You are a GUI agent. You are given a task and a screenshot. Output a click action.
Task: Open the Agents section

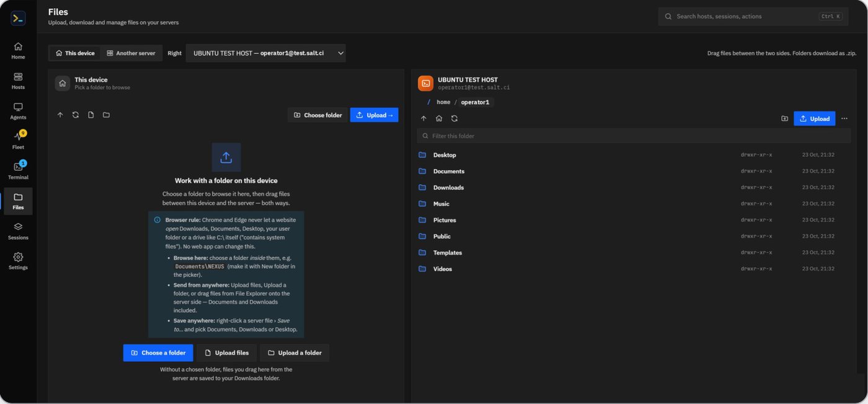point(18,111)
